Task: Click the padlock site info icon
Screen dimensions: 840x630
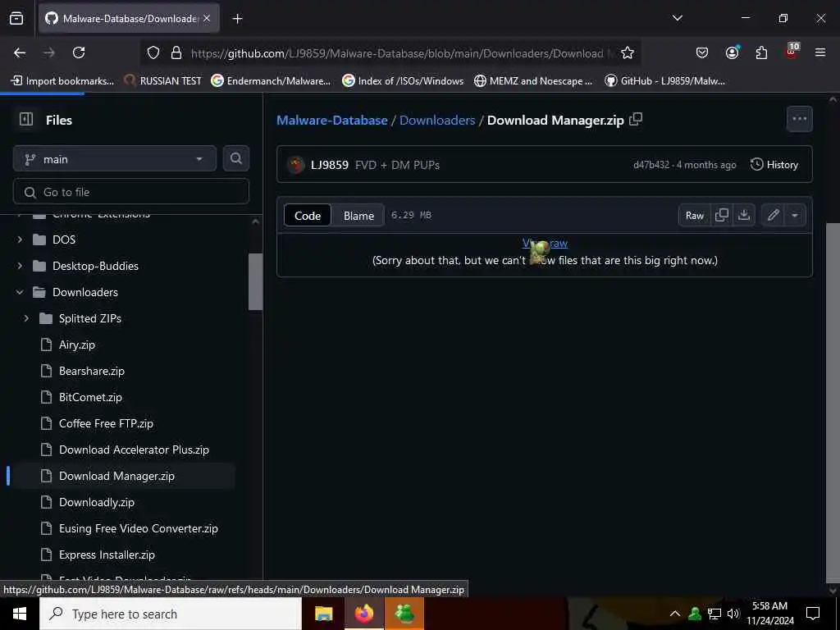Action: point(176,52)
